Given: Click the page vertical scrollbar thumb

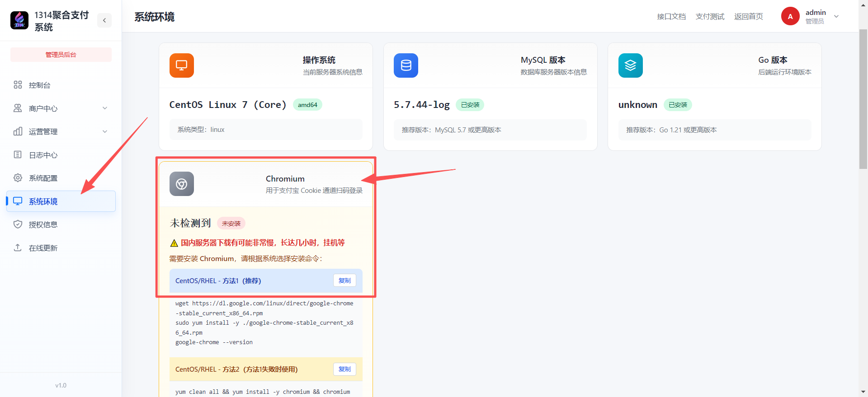Looking at the screenshot, I should click(863, 99).
